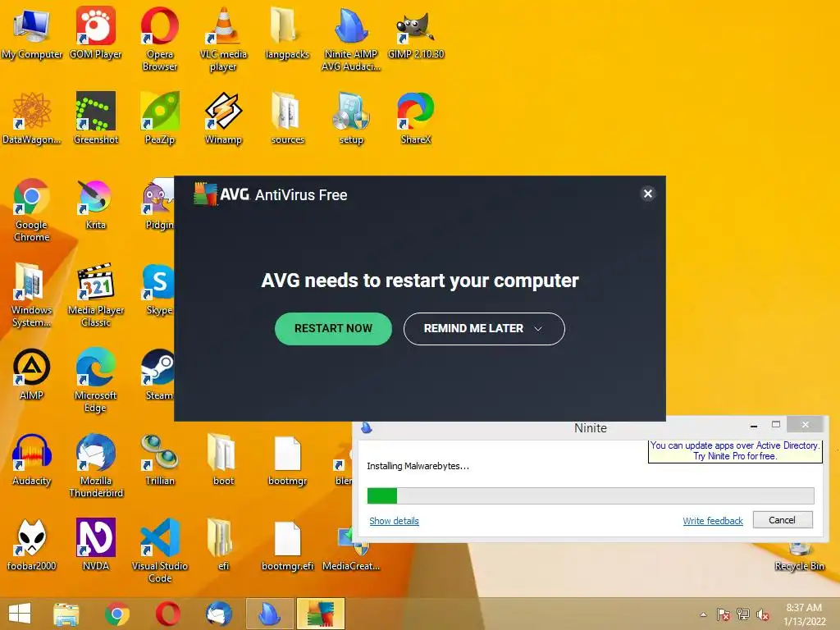Switch to the Ninite taskbar button
The width and height of the screenshot is (840, 630).
(269, 614)
